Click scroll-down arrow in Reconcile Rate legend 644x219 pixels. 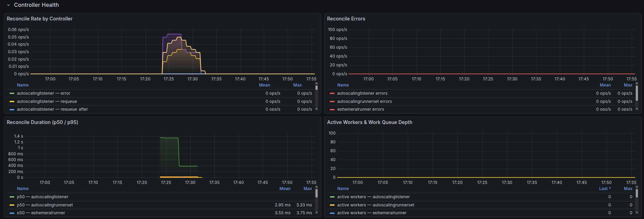point(317,109)
